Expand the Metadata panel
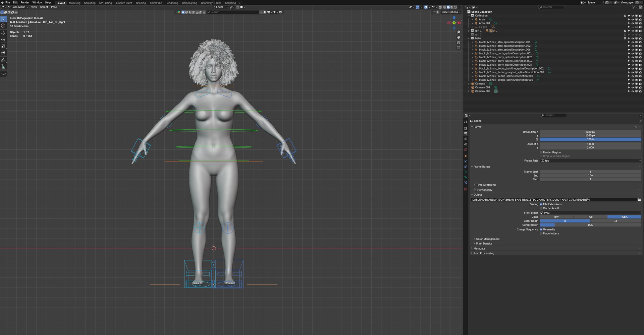Image resolution: width=644 pixels, height=335 pixels. click(x=479, y=249)
